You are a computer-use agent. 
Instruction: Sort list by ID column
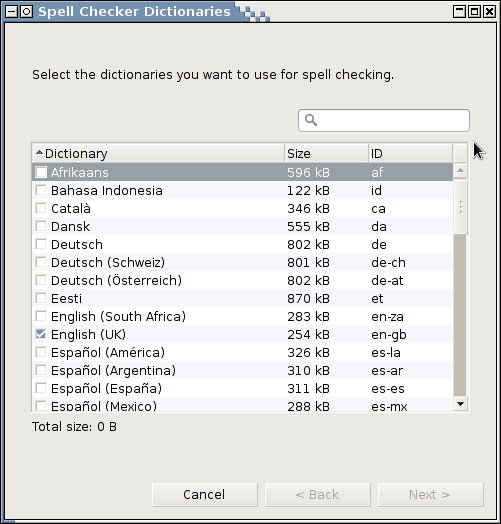pyautogui.click(x=411, y=153)
